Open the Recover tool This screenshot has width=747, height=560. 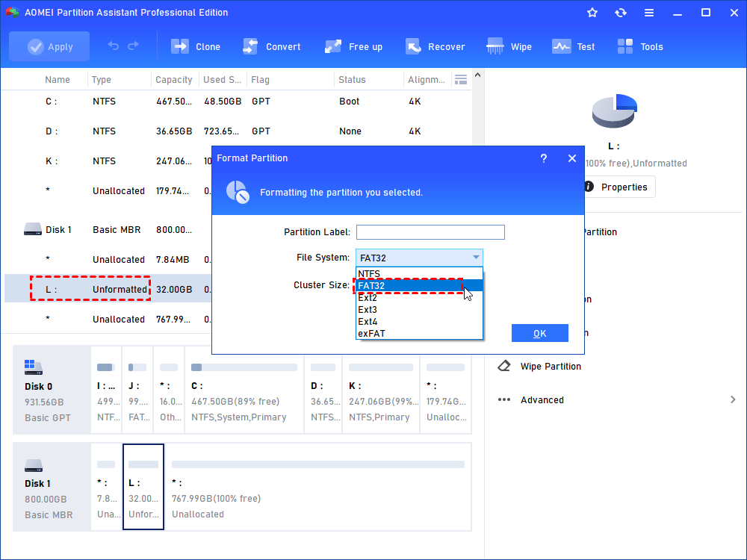pos(435,46)
